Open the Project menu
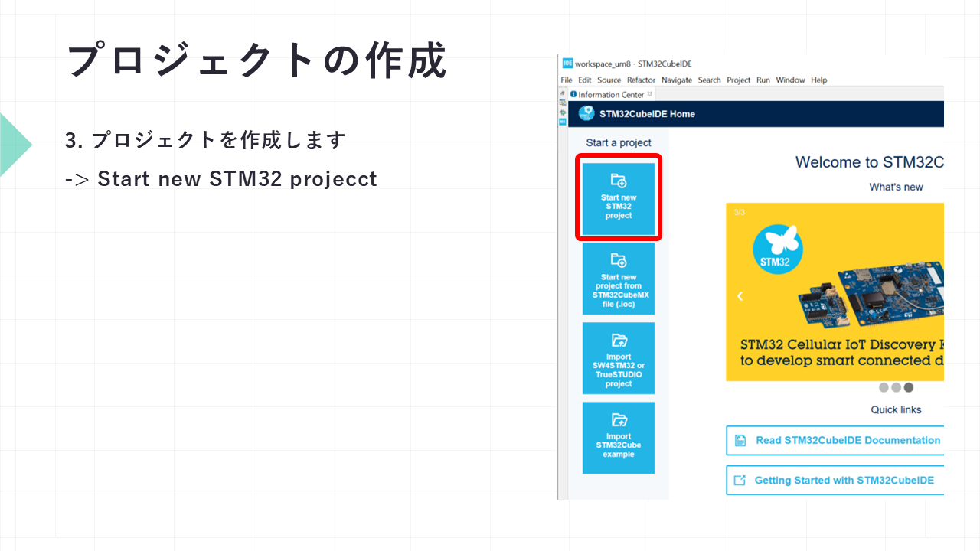 tap(739, 80)
